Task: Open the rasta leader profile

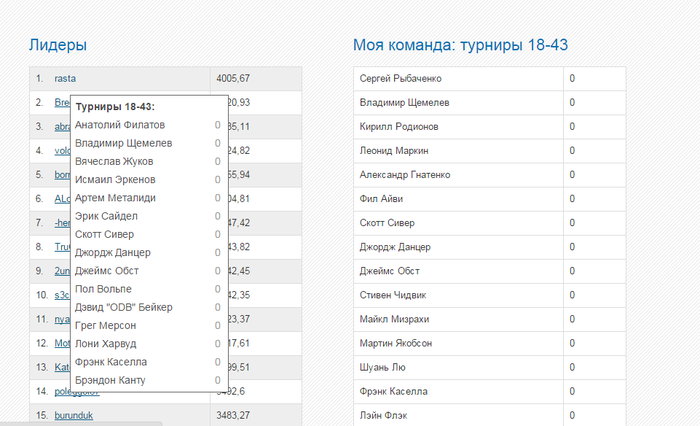Action: (65, 78)
